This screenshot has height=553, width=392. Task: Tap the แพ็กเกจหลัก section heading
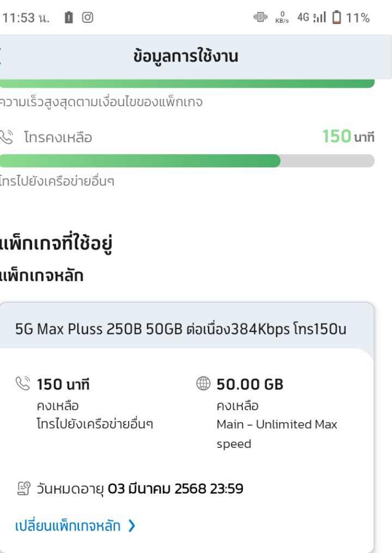(x=41, y=276)
